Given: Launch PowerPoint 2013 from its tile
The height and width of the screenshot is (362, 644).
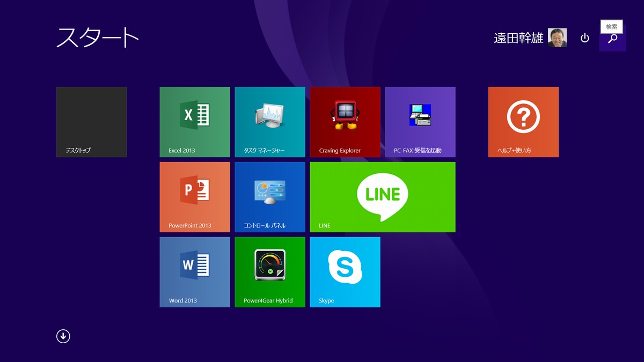Looking at the screenshot, I should pos(194,197).
